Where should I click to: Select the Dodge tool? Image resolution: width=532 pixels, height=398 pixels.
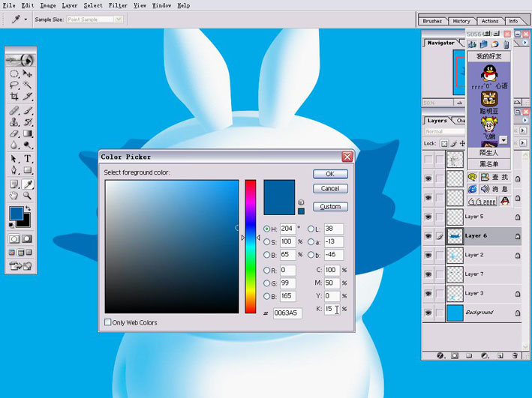coord(28,145)
